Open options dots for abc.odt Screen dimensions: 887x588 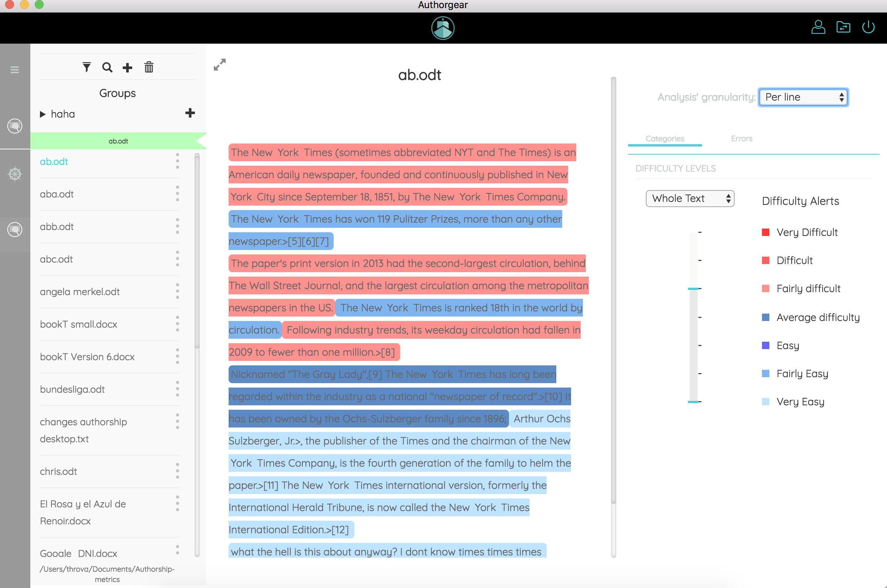point(178,259)
